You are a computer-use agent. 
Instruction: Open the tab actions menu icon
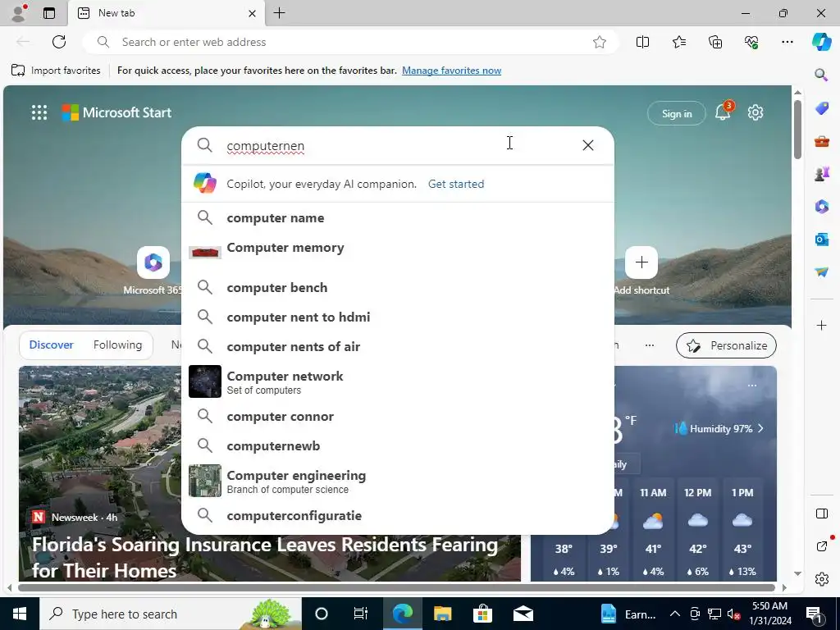[48, 13]
